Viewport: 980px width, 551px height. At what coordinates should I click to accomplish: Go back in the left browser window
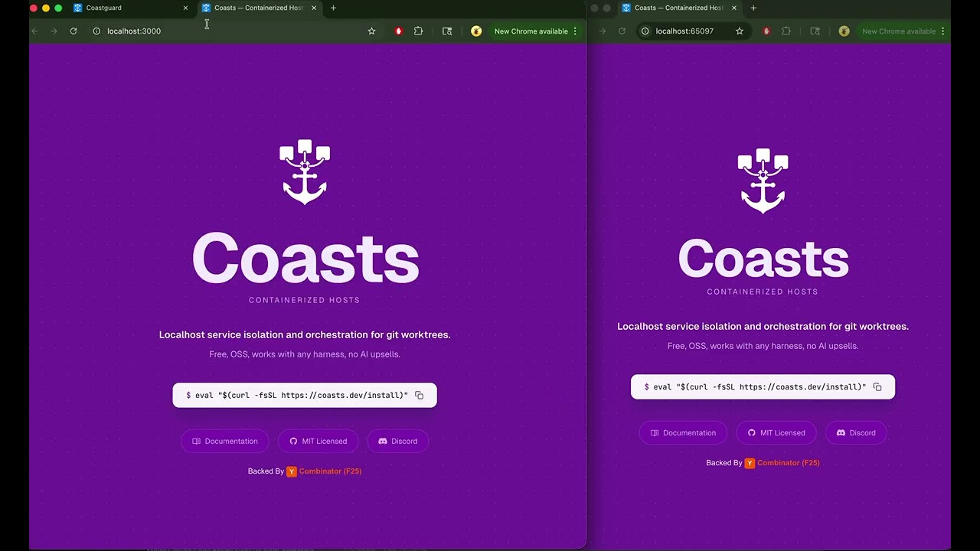pyautogui.click(x=34, y=31)
